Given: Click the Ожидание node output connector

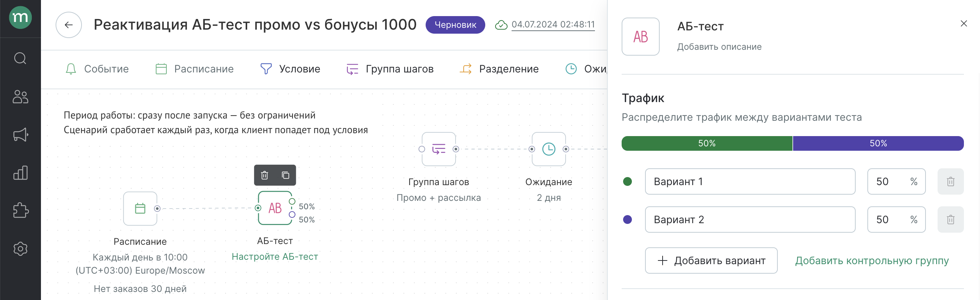Looking at the screenshot, I should tap(566, 149).
